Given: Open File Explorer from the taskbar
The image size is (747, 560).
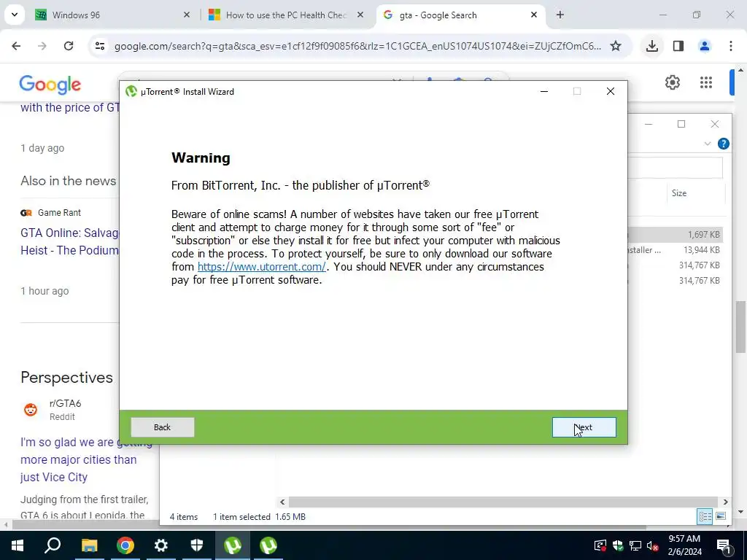Looking at the screenshot, I should tap(89, 545).
